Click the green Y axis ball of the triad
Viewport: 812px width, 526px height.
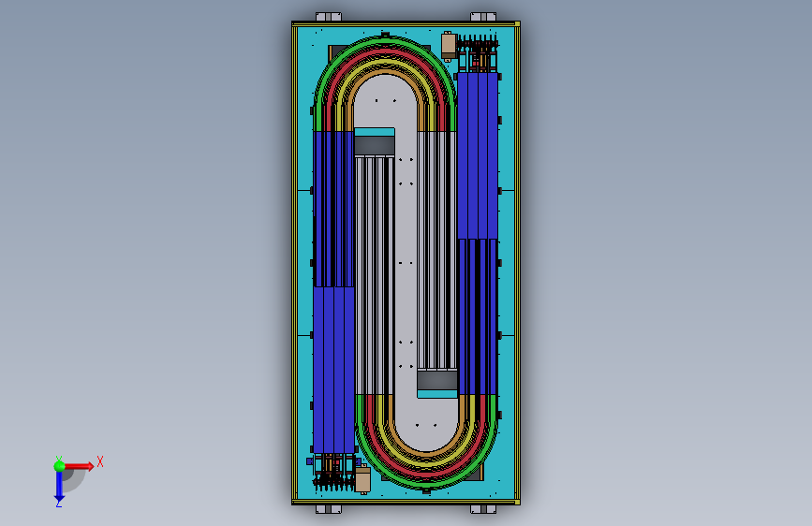tap(59, 466)
